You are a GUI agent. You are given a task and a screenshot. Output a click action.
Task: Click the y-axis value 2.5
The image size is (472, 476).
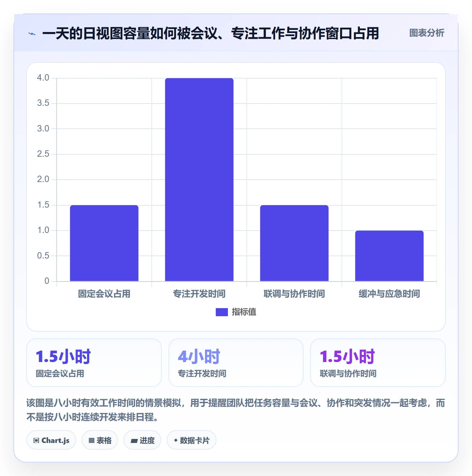[x=43, y=154]
